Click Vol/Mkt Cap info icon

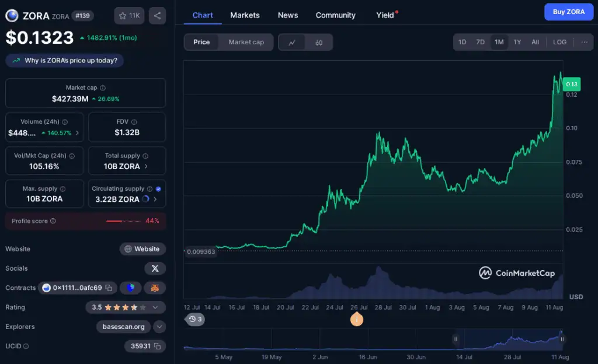[72, 156]
